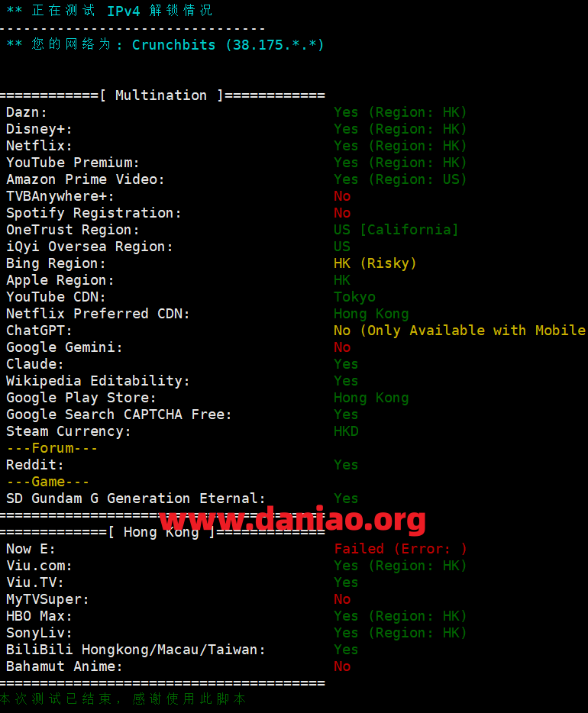Click the 'Disney+:' row label
This screenshot has height=713, width=588.
point(39,129)
